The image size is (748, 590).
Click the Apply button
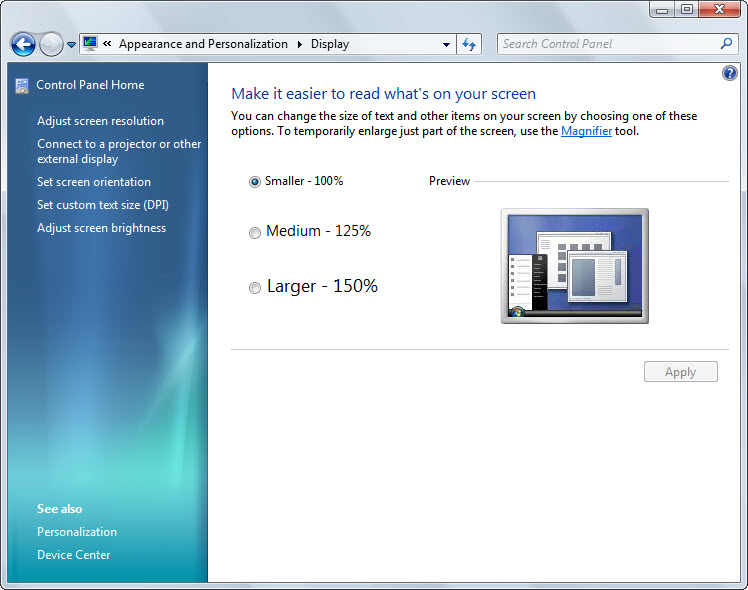point(680,372)
